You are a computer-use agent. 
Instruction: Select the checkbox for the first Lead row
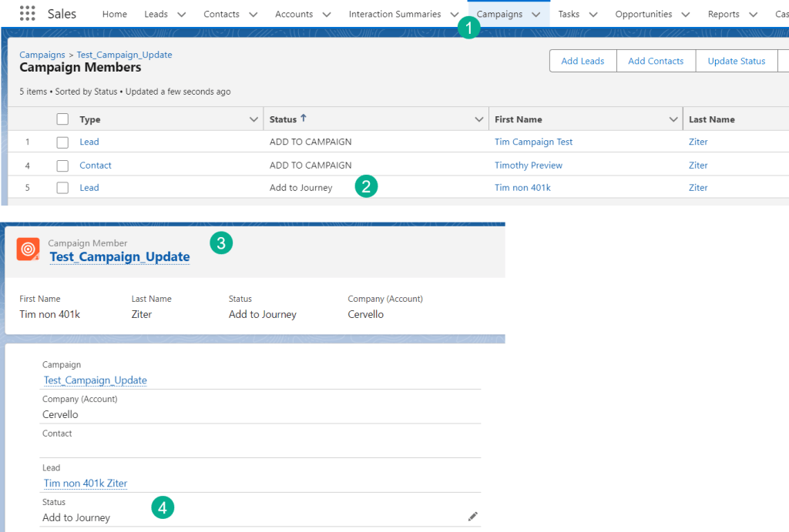(x=63, y=142)
